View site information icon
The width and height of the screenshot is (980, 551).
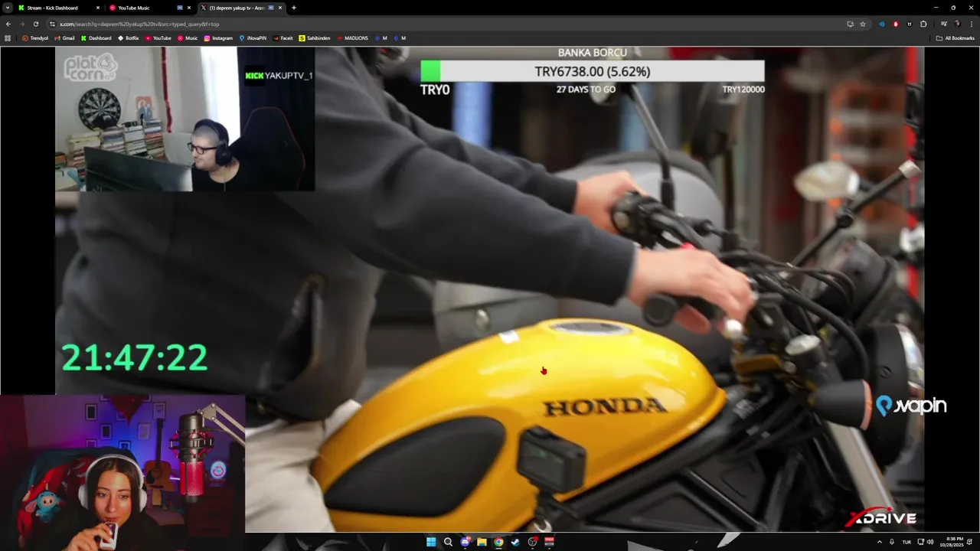[x=53, y=24]
